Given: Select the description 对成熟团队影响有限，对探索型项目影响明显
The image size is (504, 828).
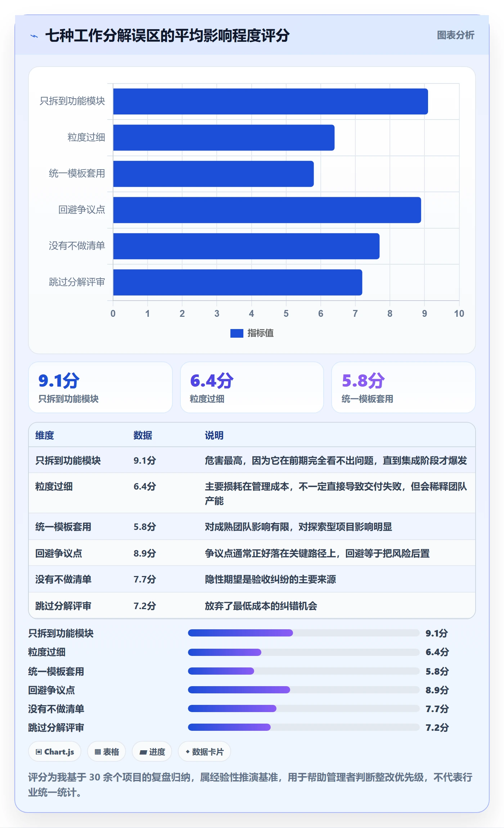Looking at the screenshot, I should pos(298,527).
